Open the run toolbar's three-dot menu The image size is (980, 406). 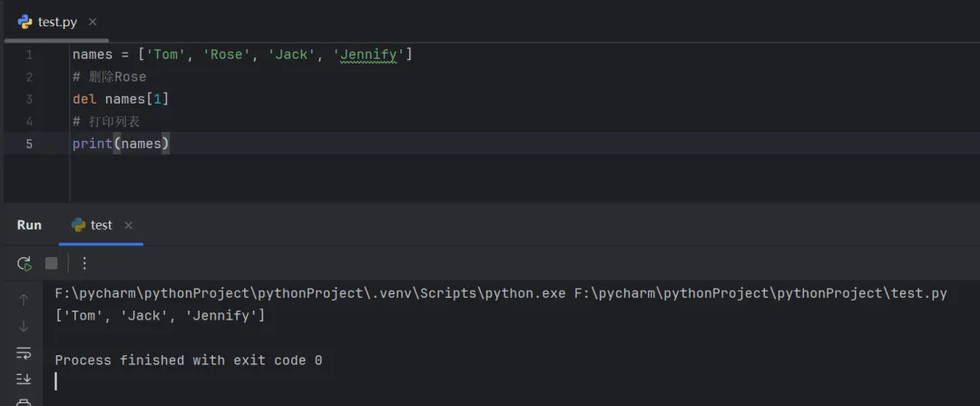coord(84,263)
